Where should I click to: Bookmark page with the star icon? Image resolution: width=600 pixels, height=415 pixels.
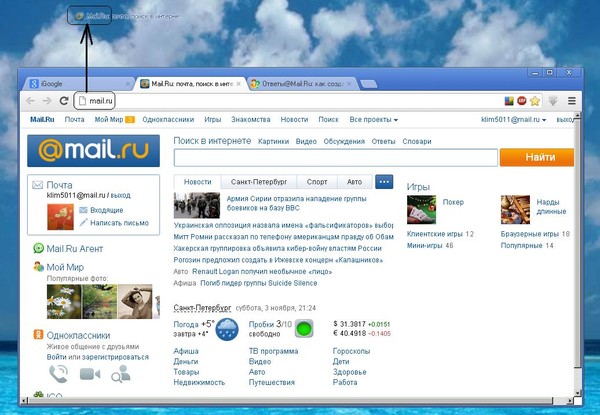click(535, 101)
